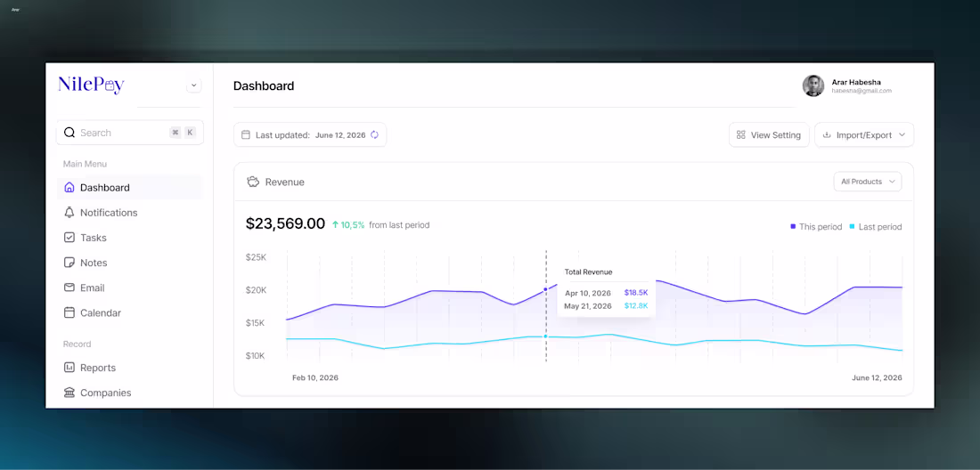Click the Search input field
Screen dimensions: 980x470
pos(130,133)
